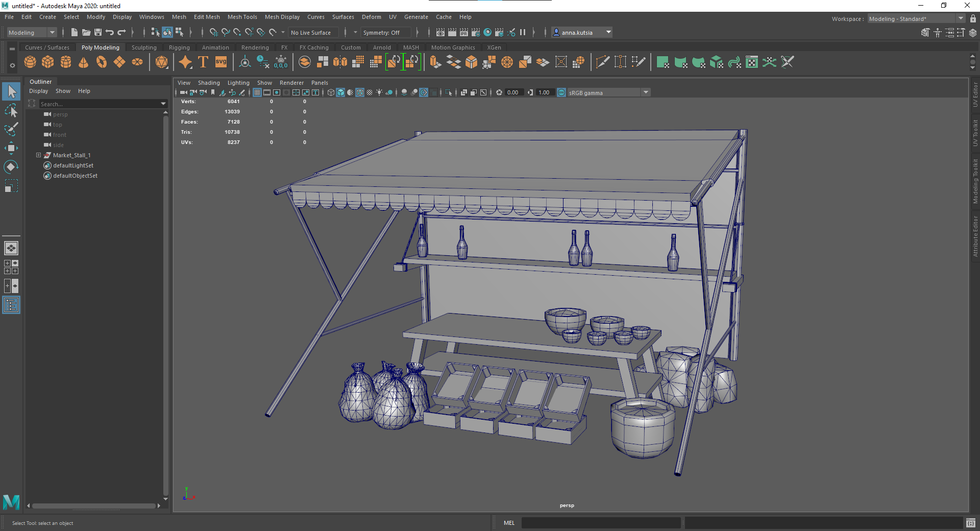Toggle the viewport grid display
Viewport: 980px width, 531px height.
[x=257, y=92]
